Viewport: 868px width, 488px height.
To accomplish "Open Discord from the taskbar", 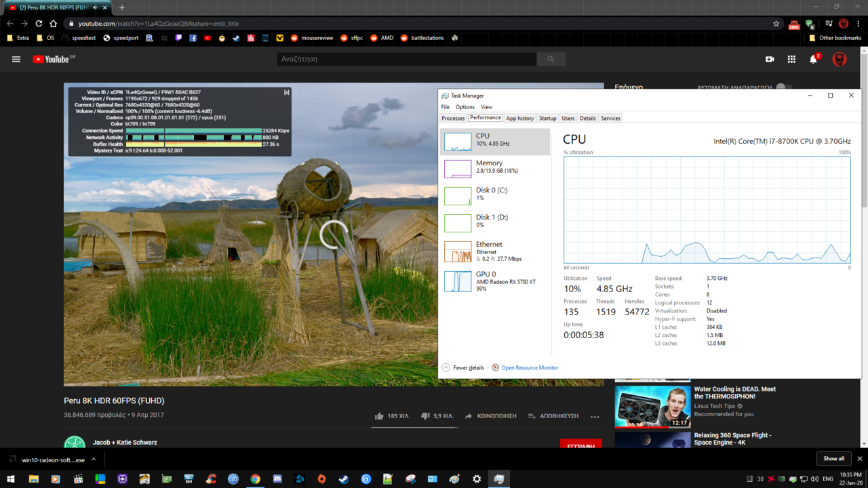I will click(277, 479).
